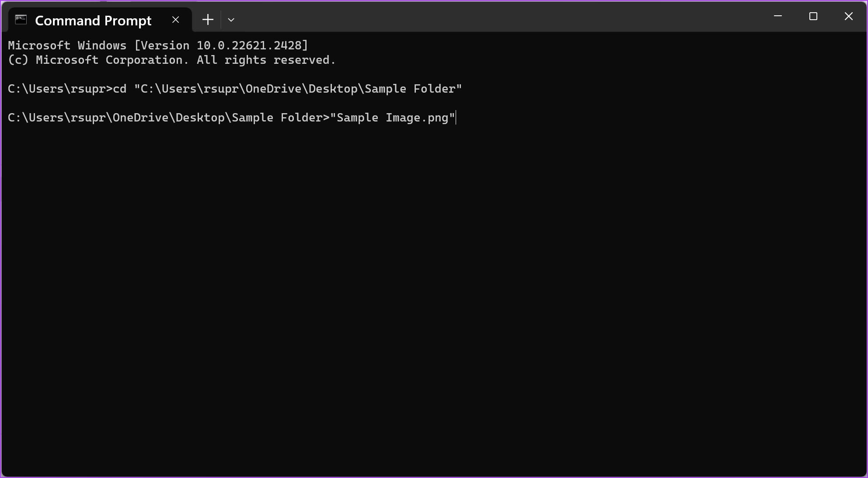
Task: Maximize the terminal window
Action: tap(813, 16)
